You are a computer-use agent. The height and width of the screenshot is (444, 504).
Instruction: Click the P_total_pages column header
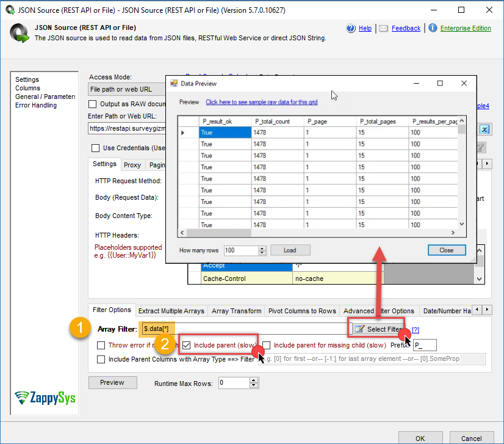point(383,122)
